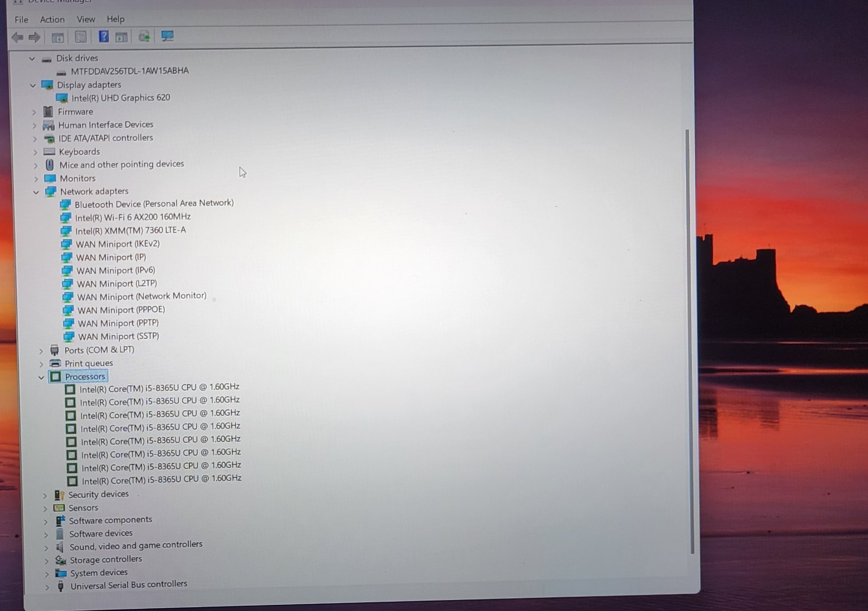Collapse the Network adapters category

[x=37, y=192]
